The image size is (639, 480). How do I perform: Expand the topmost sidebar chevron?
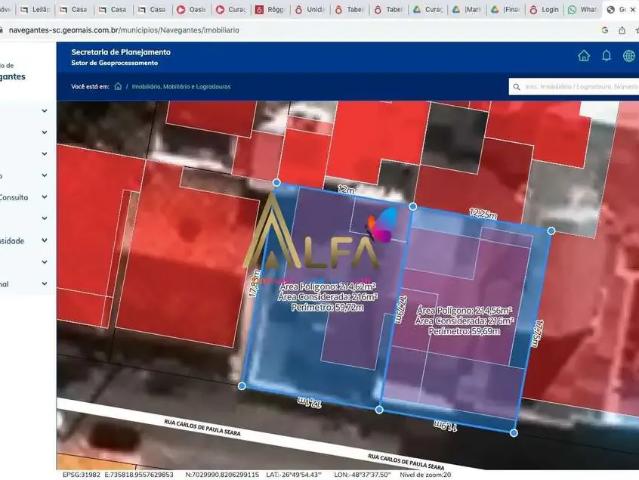coord(44,110)
